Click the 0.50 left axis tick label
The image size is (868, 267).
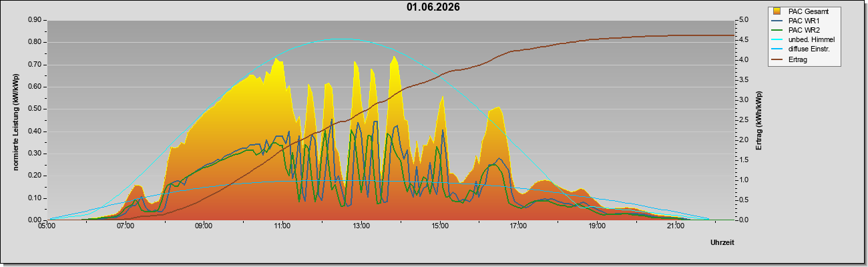(35, 109)
